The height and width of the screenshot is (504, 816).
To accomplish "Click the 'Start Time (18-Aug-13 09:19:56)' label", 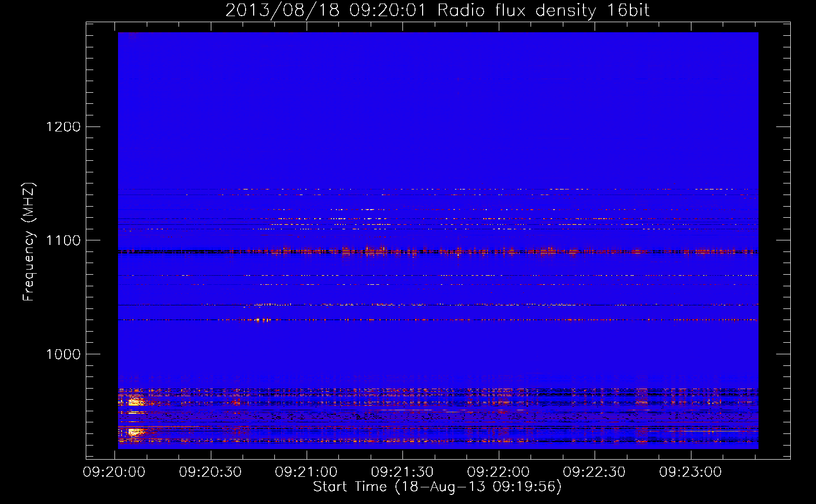I will 437,487.
